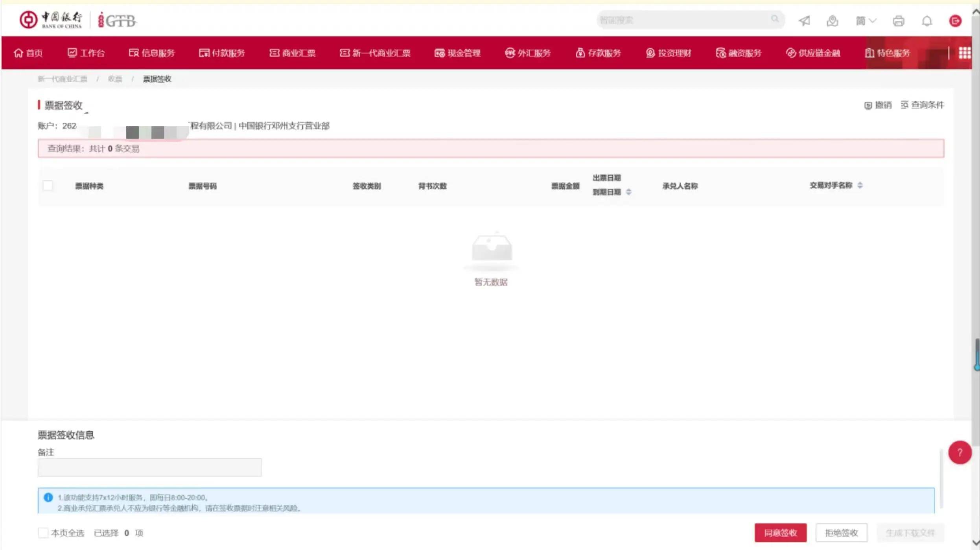Viewport: 980px width, 550px height.
Task: Open the notification bell icon
Action: (927, 20)
